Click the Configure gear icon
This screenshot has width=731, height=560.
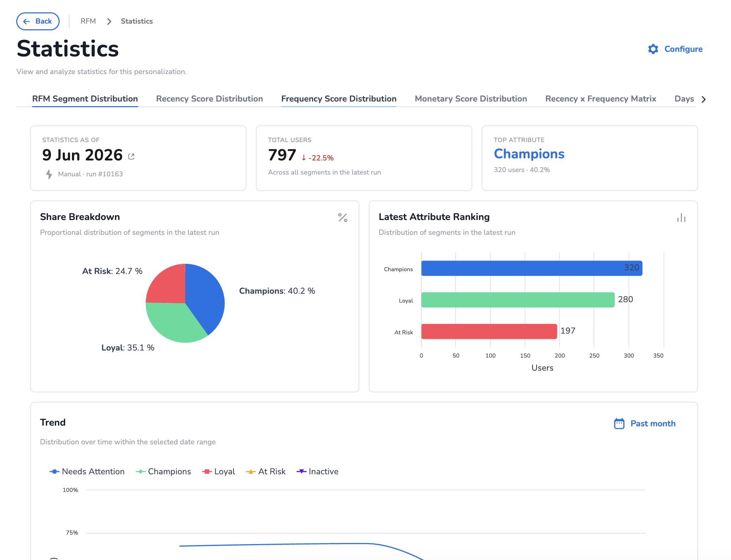point(653,49)
